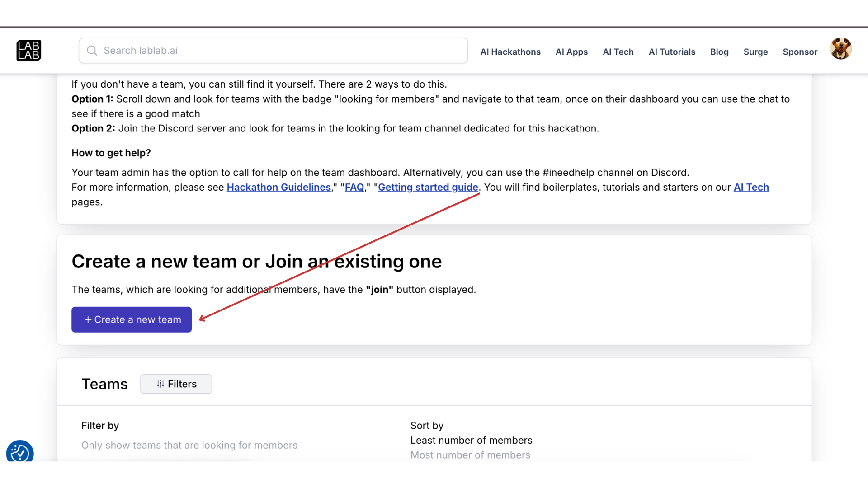Open the Getting started guide link
This screenshot has height=488, width=868.
[x=428, y=187]
